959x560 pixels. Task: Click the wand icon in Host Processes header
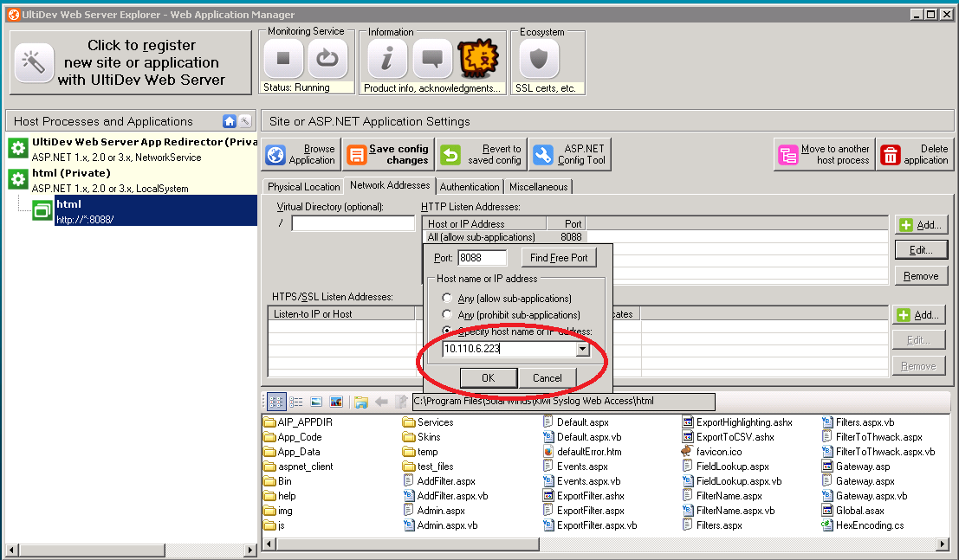coord(244,121)
